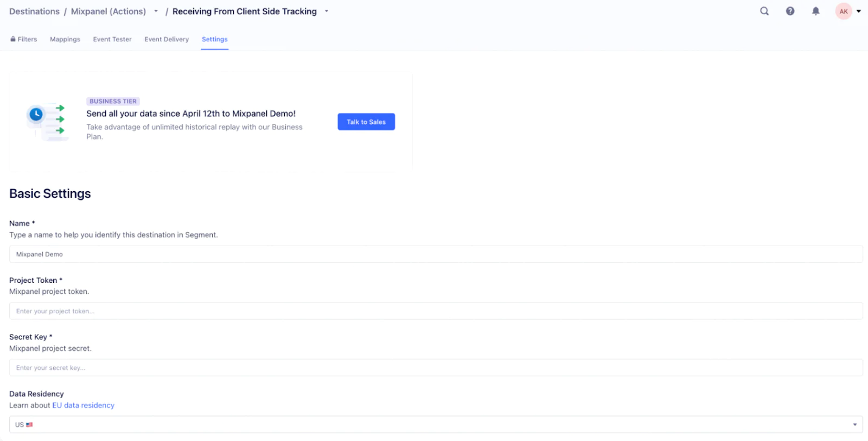Switch to the Filters tab
The height and width of the screenshot is (441, 868).
pyautogui.click(x=24, y=39)
